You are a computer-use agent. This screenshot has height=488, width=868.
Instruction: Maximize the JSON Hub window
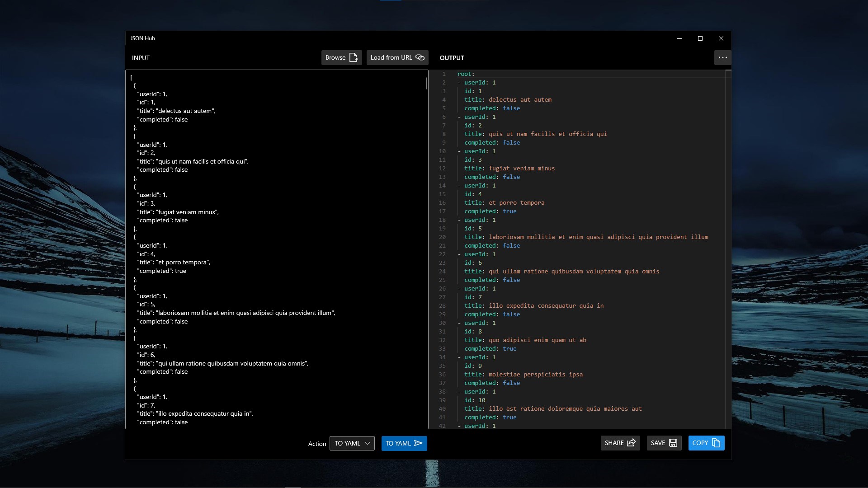(700, 38)
